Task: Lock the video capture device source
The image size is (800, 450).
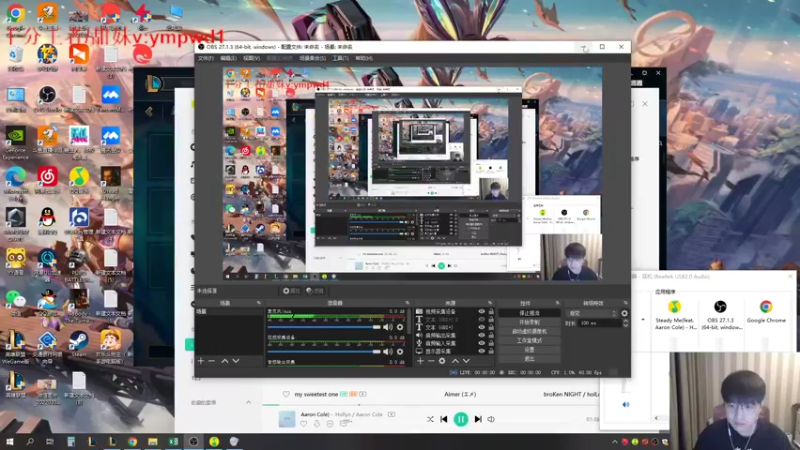Action: [x=491, y=311]
